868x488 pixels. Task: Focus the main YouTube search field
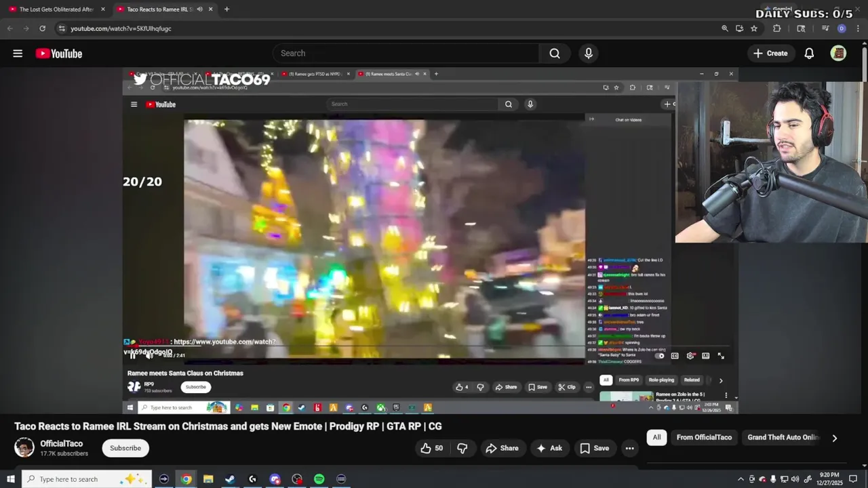(x=407, y=54)
